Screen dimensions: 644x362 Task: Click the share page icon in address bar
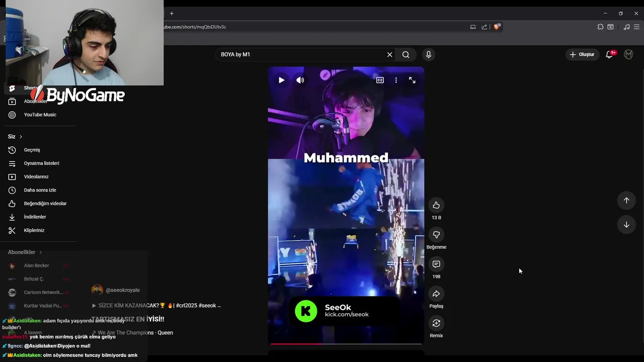(484, 27)
